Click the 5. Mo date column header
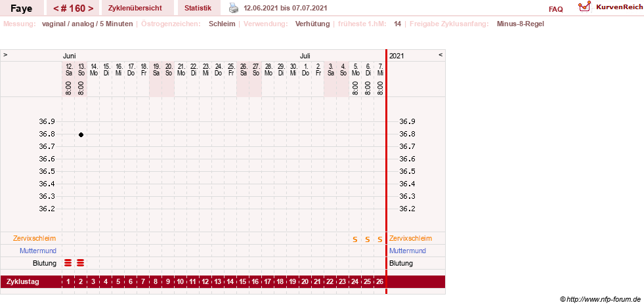The height and width of the screenshot is (307, 644). coord(355,70)
